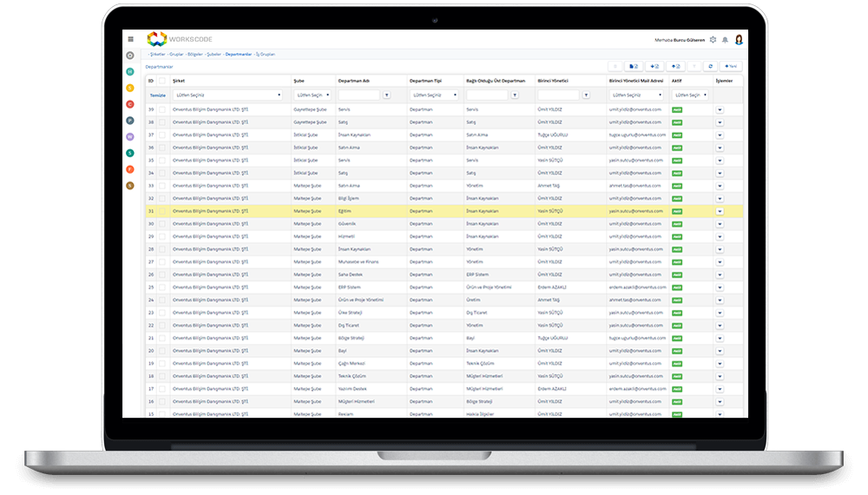Tick the checkbox for row 25

click(x=162, y=287)
